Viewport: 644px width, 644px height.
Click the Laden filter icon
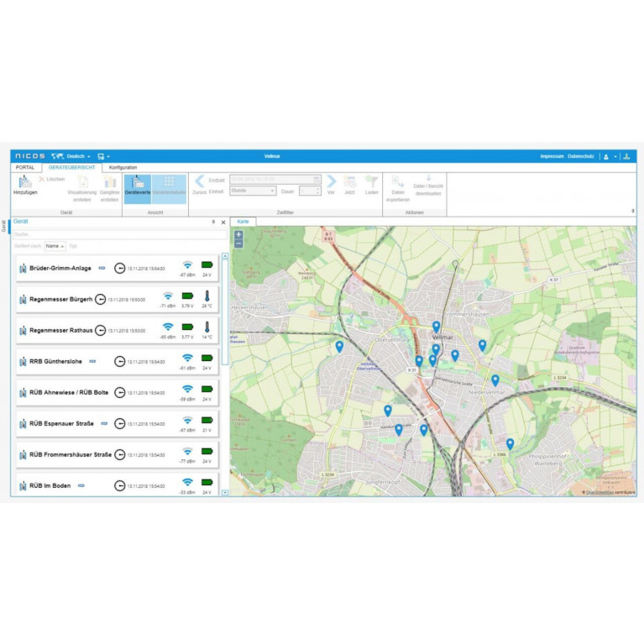click(x=372, y=181)
